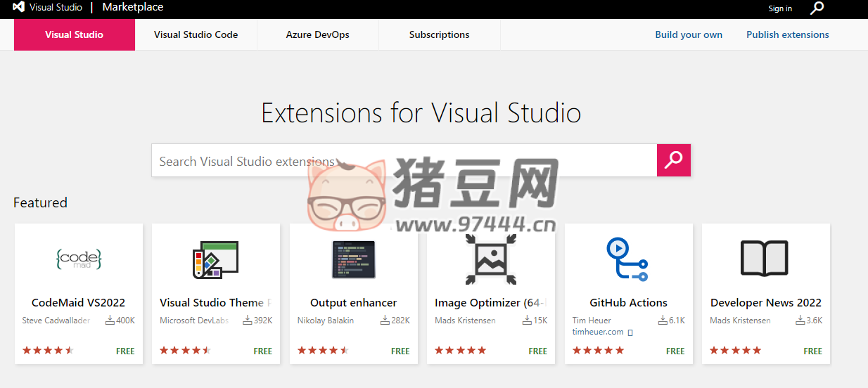This screenshot has width=868, height=388.
Task: Click the Image Optimizer picture icon
Action: click(491, 259)
